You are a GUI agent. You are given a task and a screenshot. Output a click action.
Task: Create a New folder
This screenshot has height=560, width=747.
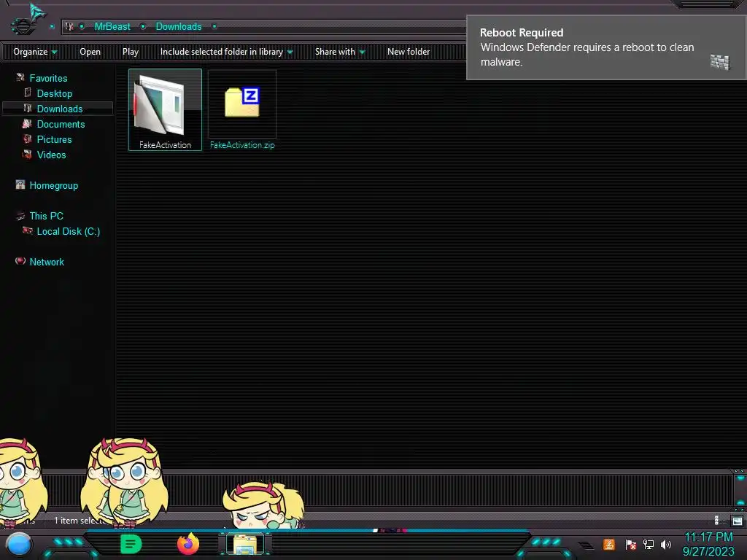(x=409, y=52)
